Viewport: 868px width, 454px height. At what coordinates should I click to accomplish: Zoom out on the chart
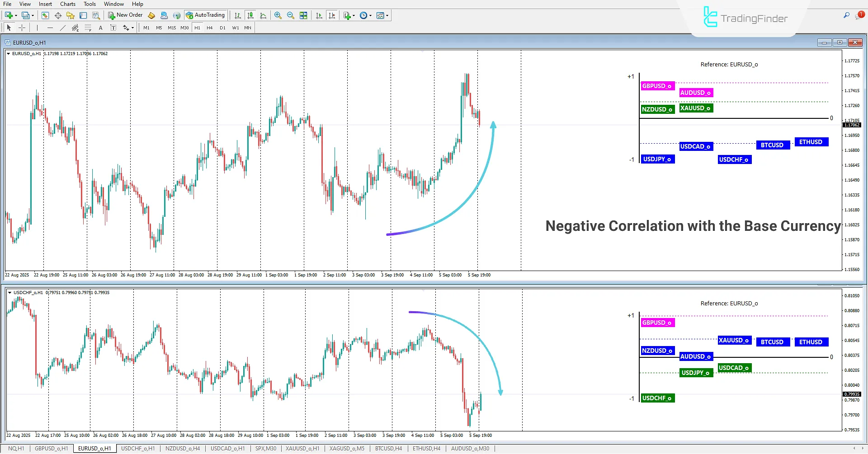click(x=290, y=15)
